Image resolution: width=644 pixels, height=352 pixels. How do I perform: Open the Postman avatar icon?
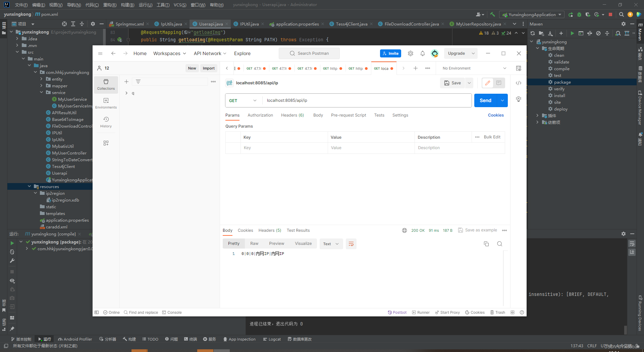click(x=435, y=53)
